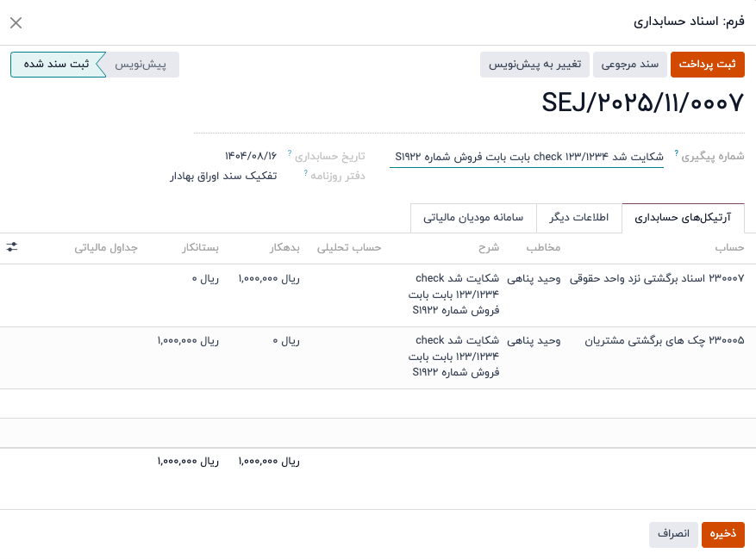Viewport: 756px width, 559px height.
Task: Save the form with ذخیره button
Action: click(x=722, y=534)
